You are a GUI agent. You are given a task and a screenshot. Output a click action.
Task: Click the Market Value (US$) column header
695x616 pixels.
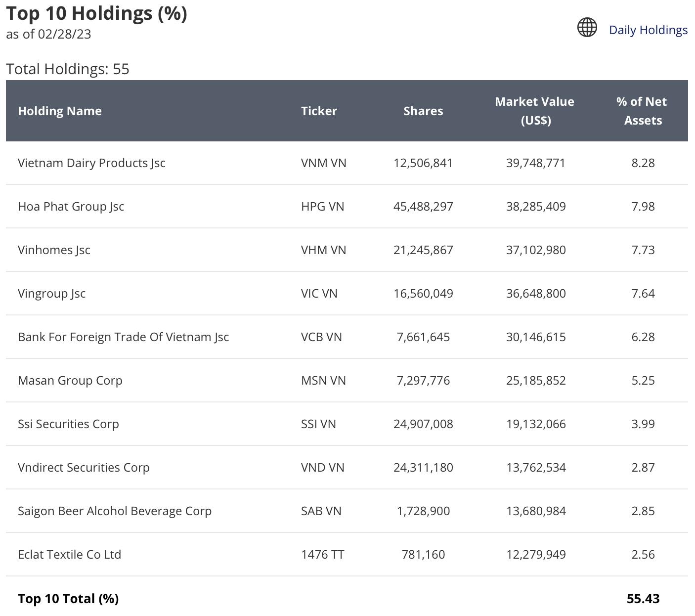(x=535, y=111)
